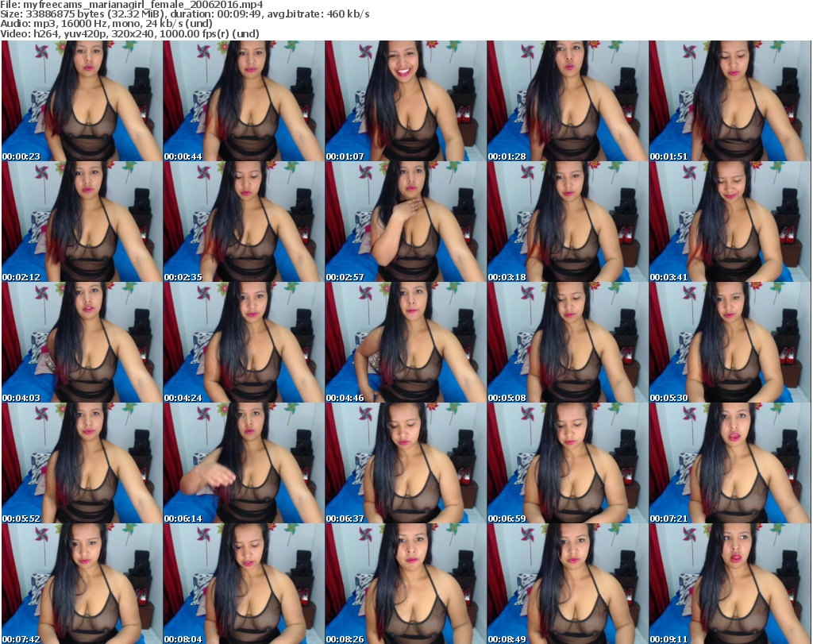Viewport: 813px width, 644px height.
Task: Open the thumbnail at 00:02:35
Action: pos(244,222)
